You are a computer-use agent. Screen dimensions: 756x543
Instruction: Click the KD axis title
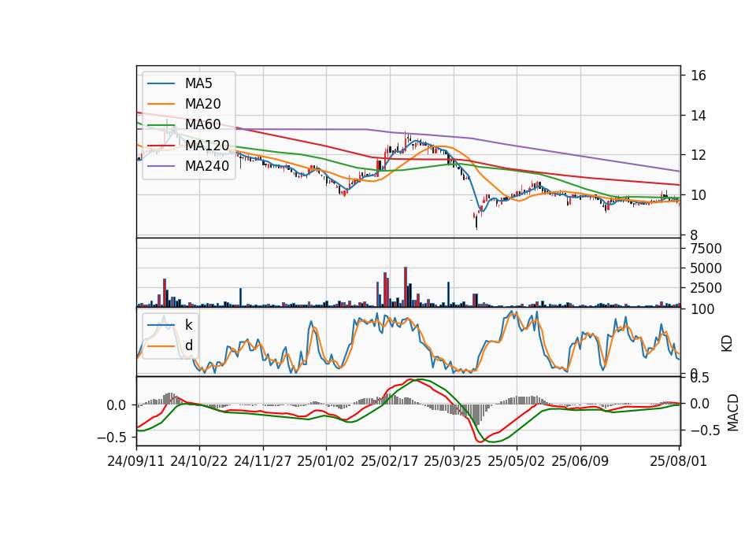click(727, 344)
